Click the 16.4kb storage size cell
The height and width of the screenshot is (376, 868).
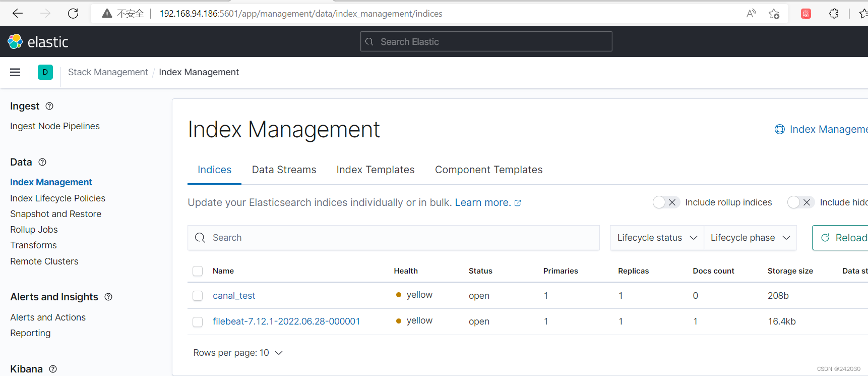(782, 321)
